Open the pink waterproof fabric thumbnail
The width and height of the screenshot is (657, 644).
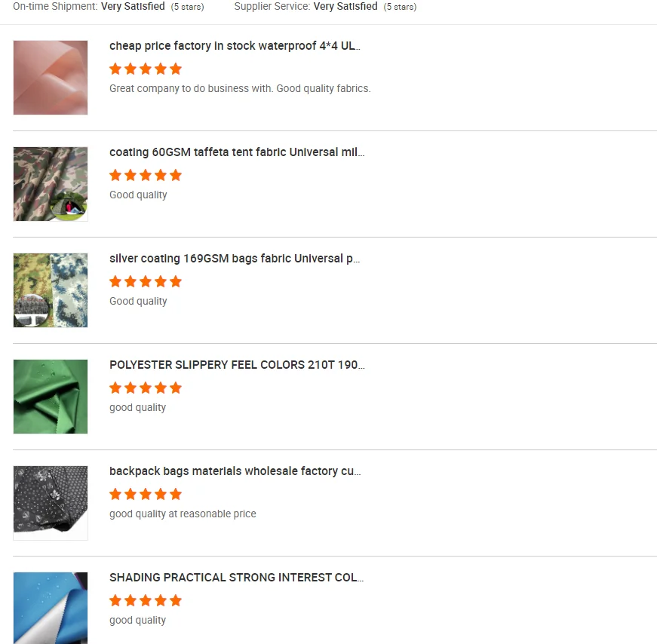[51, 78]
